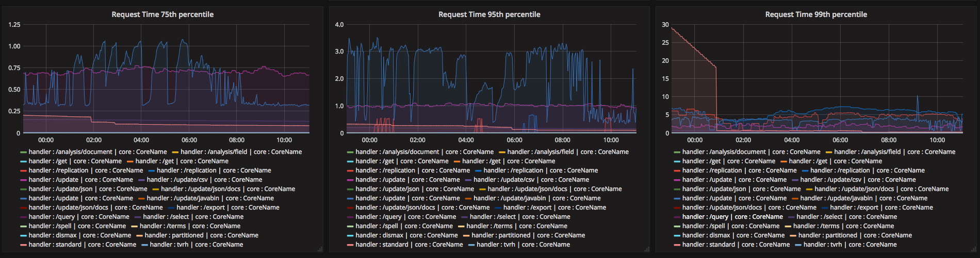Click the 30 y-axis label, 99th percentile
The height and width of the screenshot is (258, 980).
click(665, 25)
